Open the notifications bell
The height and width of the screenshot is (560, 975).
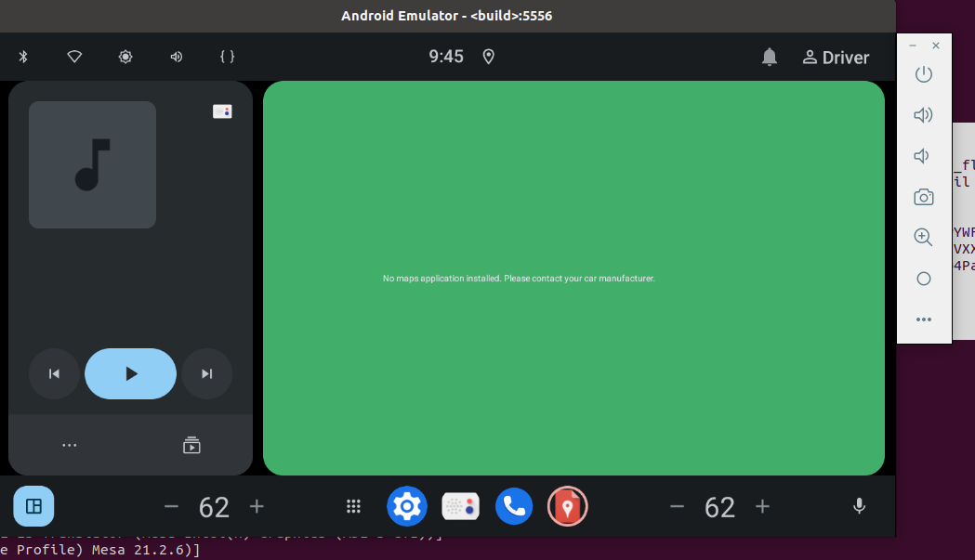[770, 58]
